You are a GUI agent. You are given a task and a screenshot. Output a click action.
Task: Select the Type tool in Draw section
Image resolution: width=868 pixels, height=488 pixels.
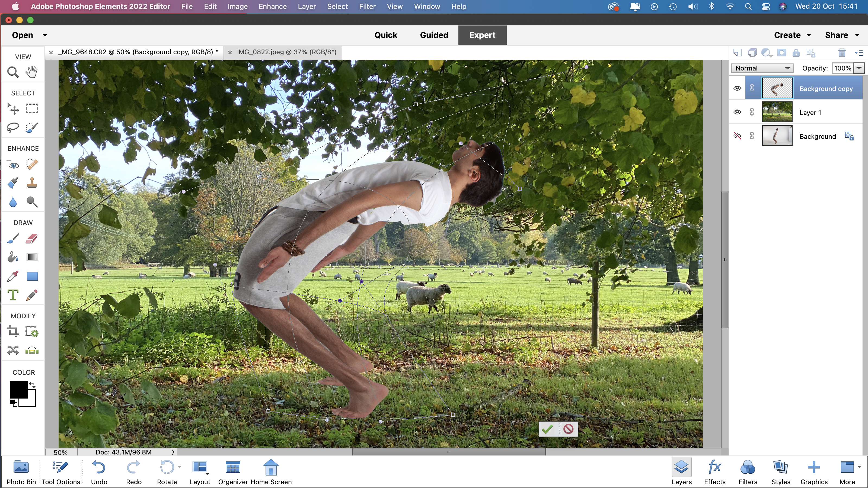click(x=13, y=295)
